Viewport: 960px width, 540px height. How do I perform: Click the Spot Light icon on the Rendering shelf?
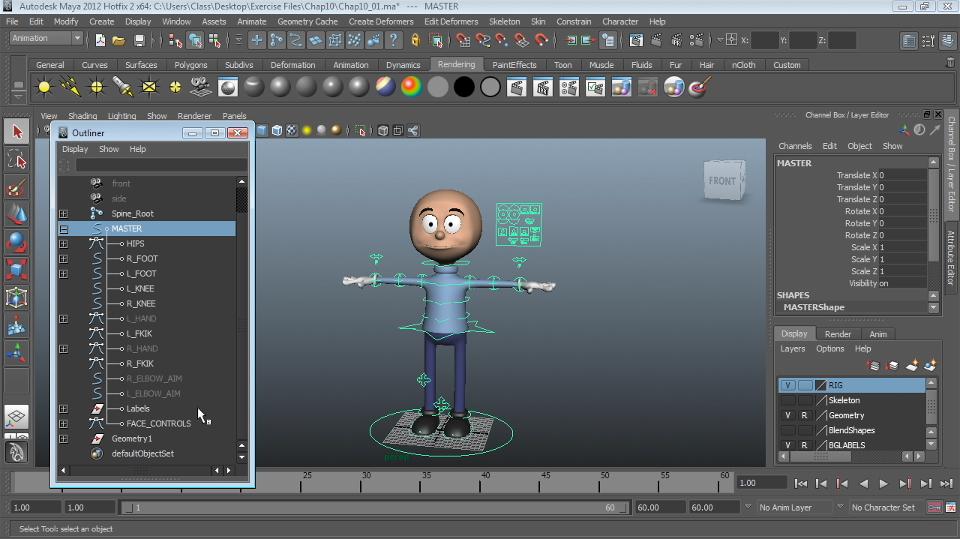coord(123,87)
